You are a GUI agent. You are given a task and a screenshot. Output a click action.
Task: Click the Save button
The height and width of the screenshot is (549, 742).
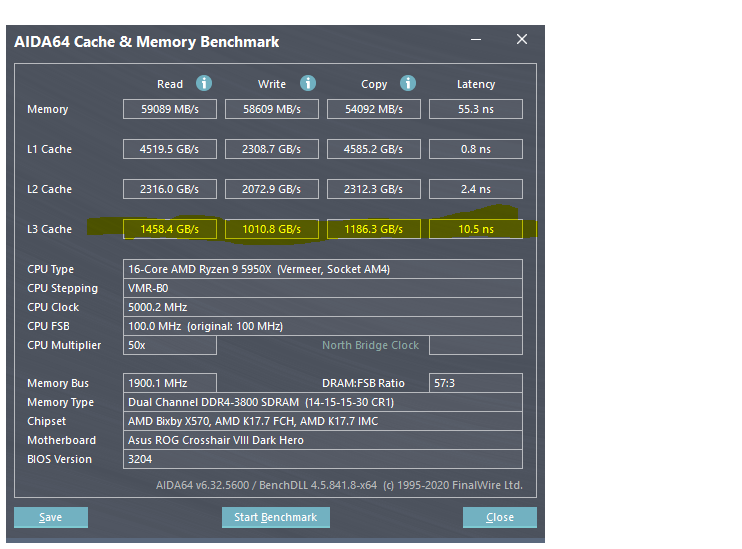coord(51,517)
